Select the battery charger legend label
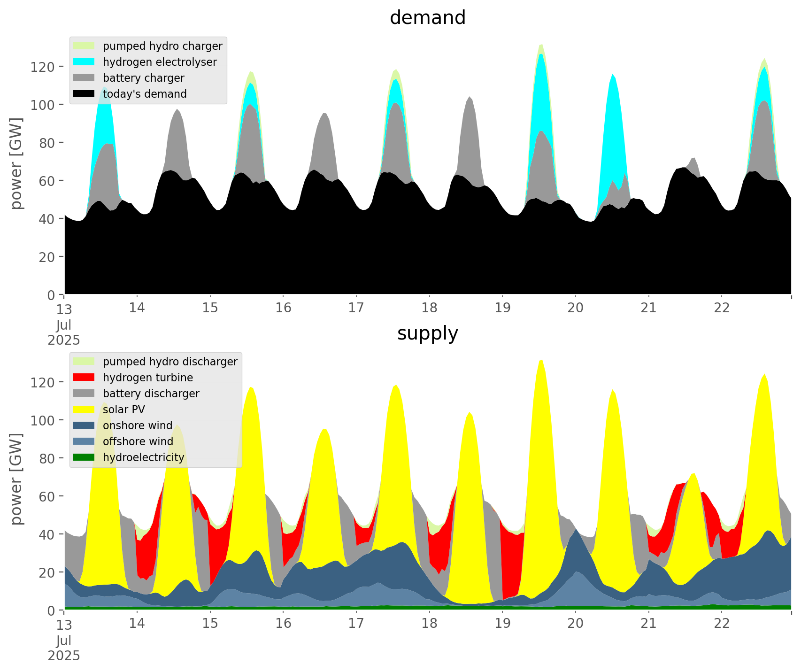The image size is (801, 672). (143, 78)
